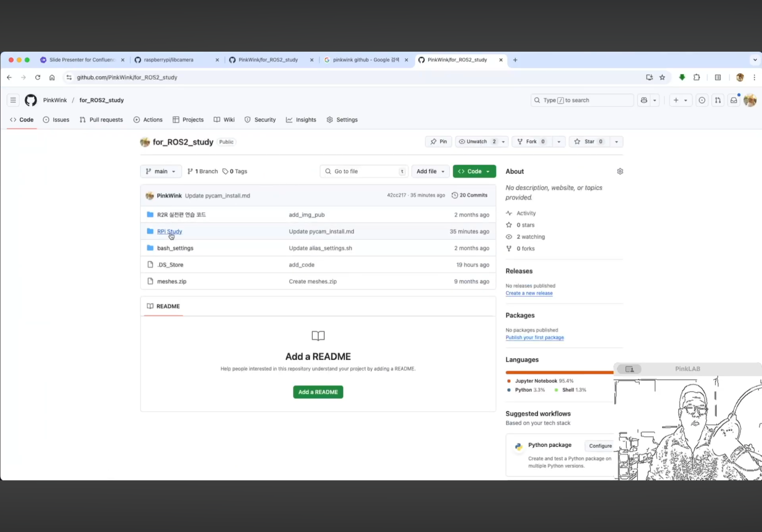Open the notifications inbox icon
The image size is (762, 532).
coord(734,100)
